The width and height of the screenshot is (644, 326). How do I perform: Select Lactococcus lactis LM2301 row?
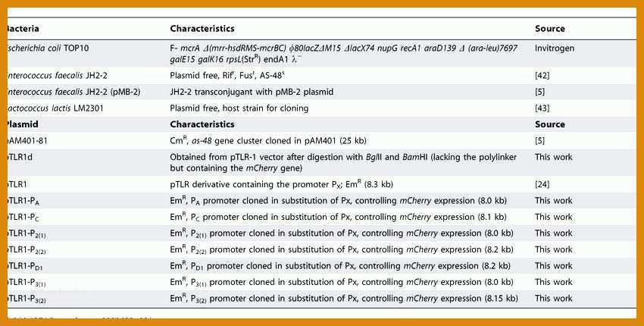click(x=321, y=108)
